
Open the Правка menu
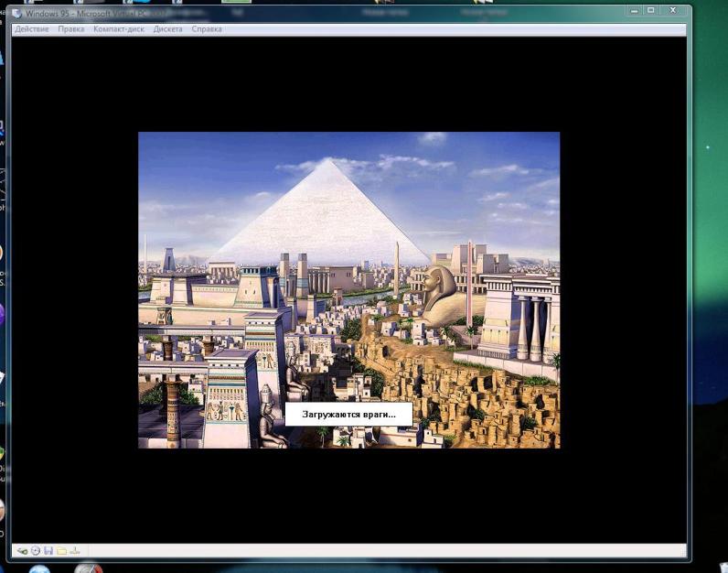pyautogui.click(x=71, y=28)
